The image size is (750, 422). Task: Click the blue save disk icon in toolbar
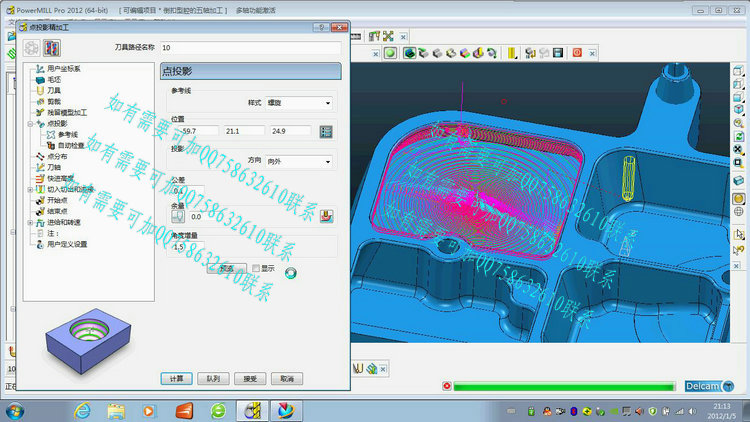[x=558, y=53]
